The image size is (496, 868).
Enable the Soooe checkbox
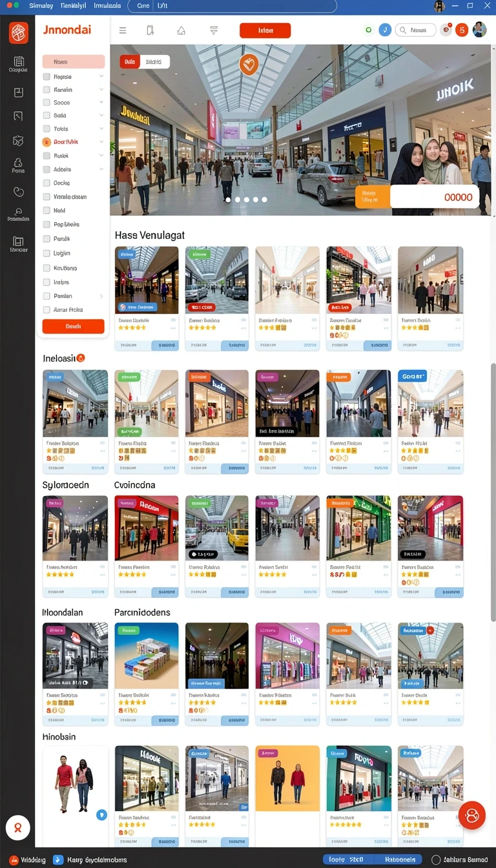(46, 102)
